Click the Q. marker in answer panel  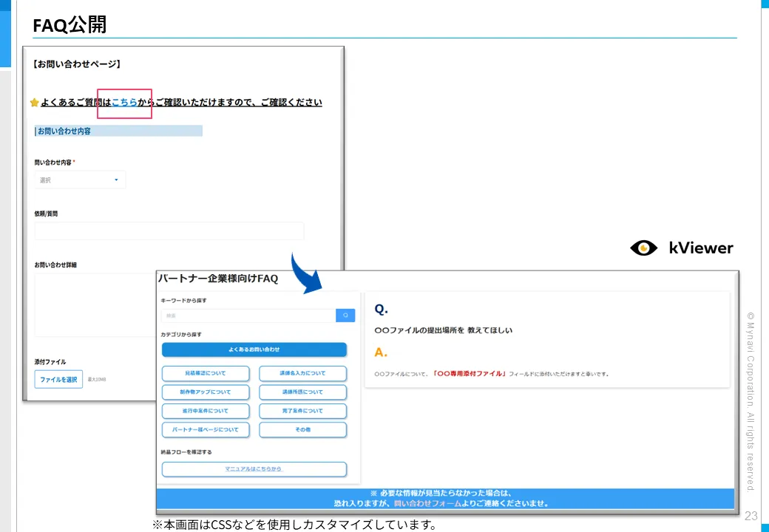(381, 309)
